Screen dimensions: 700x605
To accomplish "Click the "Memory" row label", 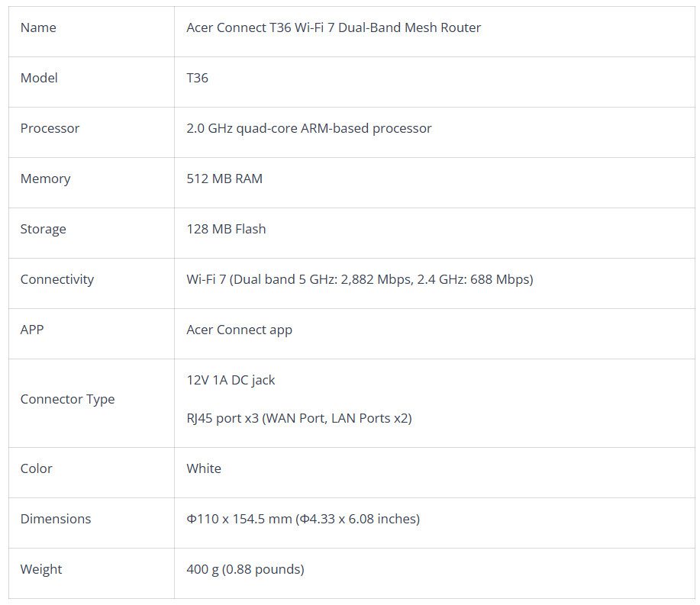I will pos(45,179).
